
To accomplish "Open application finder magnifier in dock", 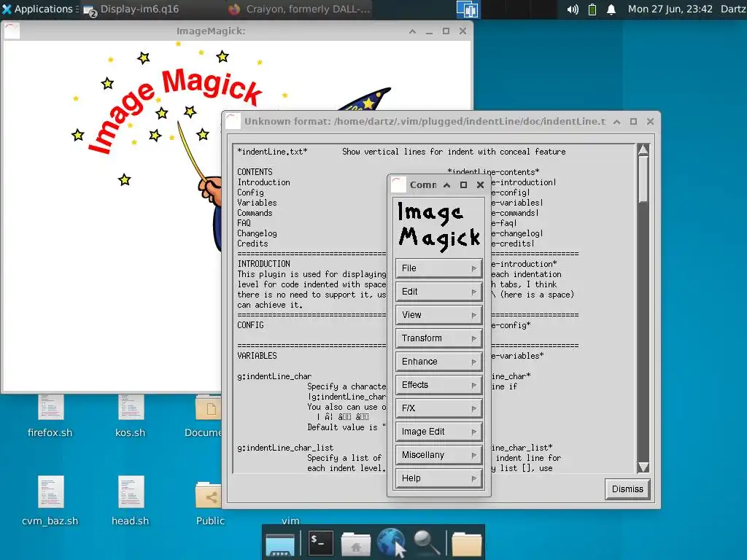I will coord(426,542).
